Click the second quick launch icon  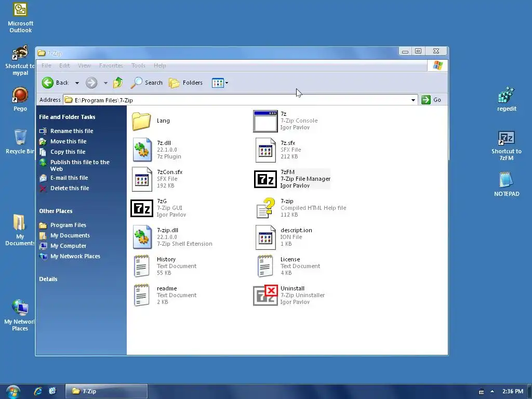tap(52, 391)
